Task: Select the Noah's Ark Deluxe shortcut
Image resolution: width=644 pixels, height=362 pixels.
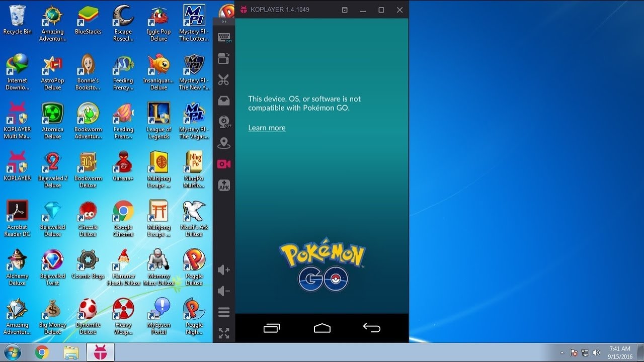Action: pyautogui.click(x=194, y=218)
